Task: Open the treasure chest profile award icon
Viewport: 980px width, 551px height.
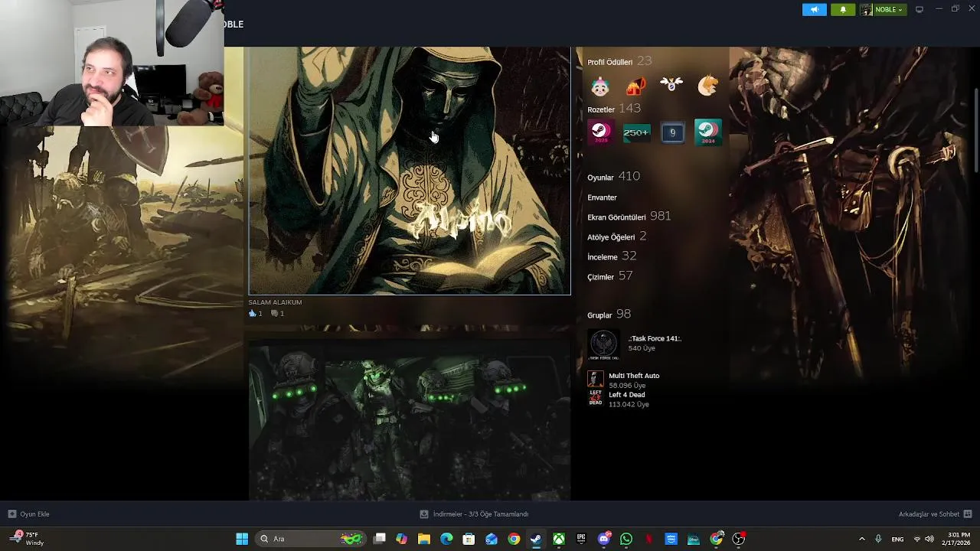Action: 636,86
